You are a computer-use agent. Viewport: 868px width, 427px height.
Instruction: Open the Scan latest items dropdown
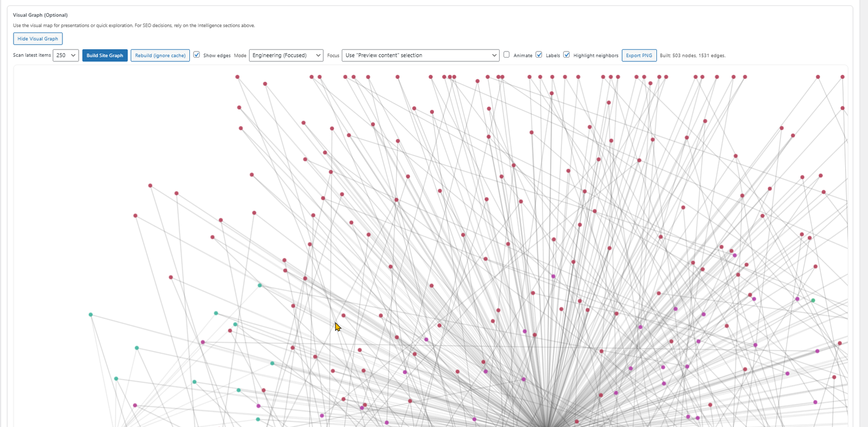(x=66, y=55)
